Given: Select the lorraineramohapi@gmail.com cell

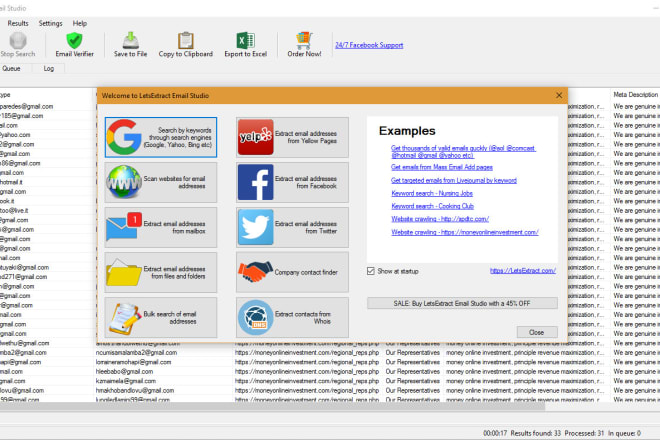Looking at the screenshot, I should pos(133,362).
